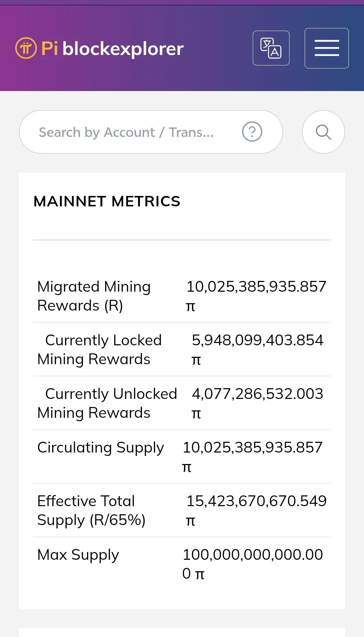
Task: Click the Effective Total Supply value 15,423,670,670.549
Action: pos(256,501)
